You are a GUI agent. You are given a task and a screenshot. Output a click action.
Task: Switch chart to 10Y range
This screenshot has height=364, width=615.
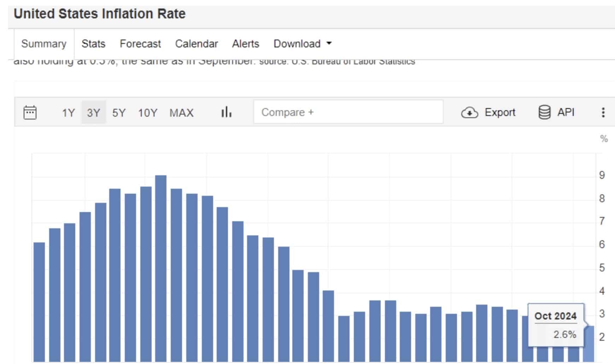(147, 113)
